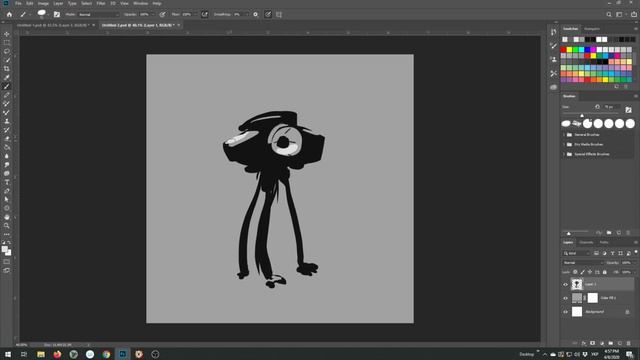Toggle lock transparent pixels
Viewport: 640px width, 360px height.
point(575,272)
